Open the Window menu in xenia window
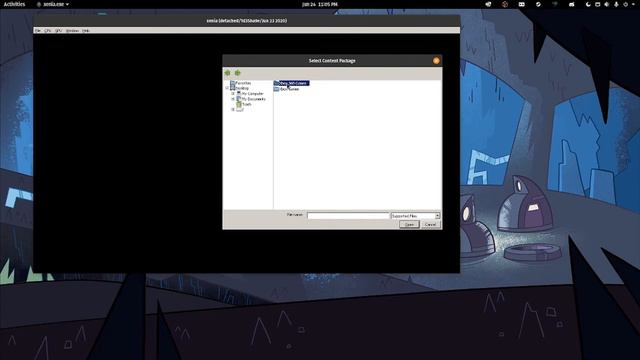 [x=72, y=31]
